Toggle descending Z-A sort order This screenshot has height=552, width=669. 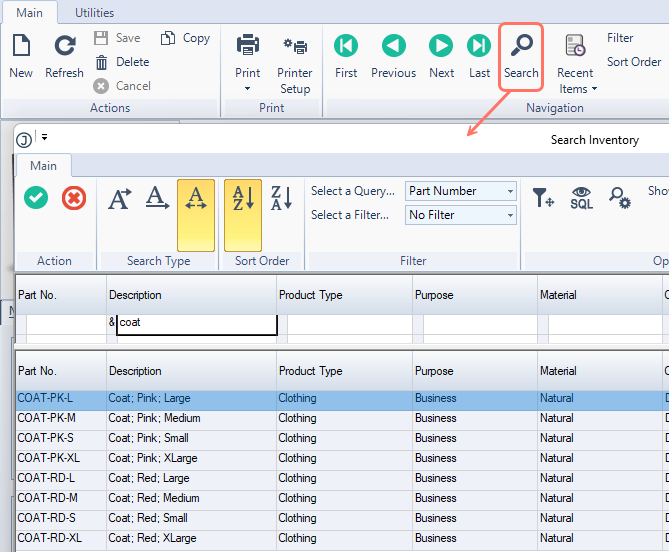pos(281,198)
